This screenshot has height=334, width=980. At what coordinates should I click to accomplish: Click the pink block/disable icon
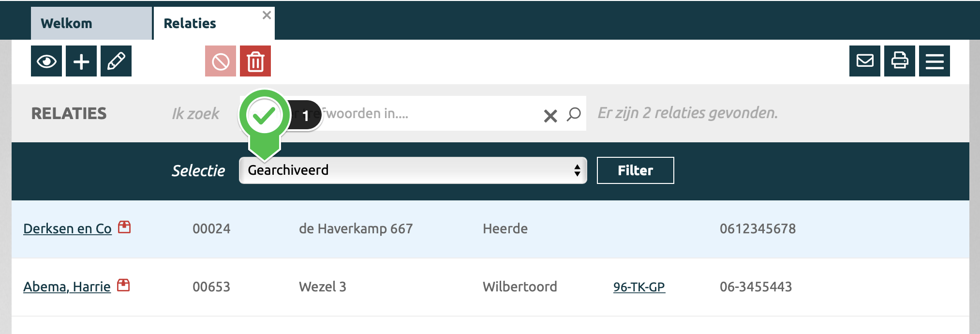tap(221, 61)
